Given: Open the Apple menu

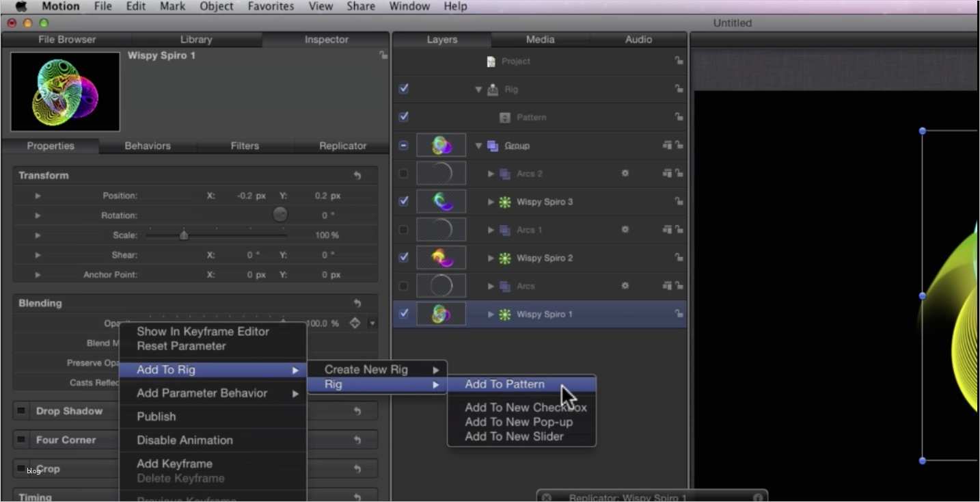Looking at the screenshot, I should point(21,6).
